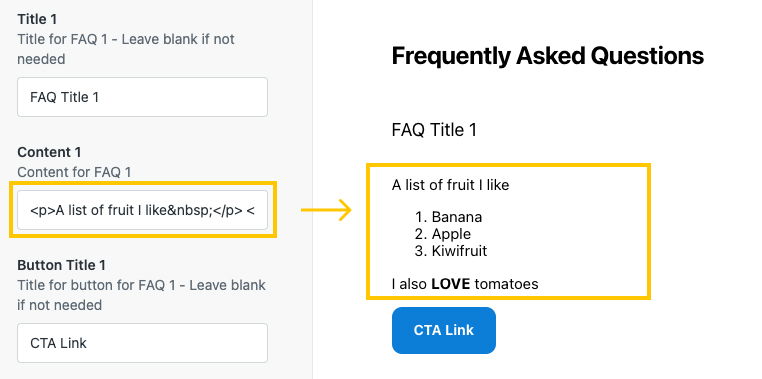
Task: Click the 'I also LOVE tomatoes' sentence
Action: (465, 284)
